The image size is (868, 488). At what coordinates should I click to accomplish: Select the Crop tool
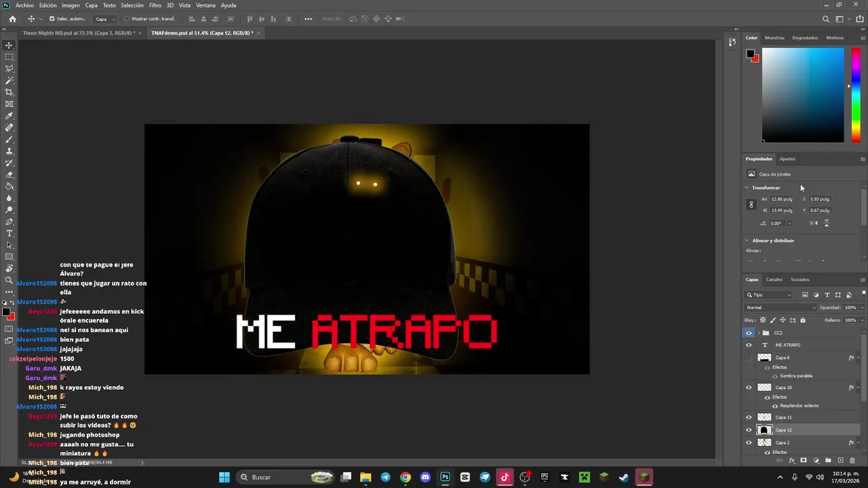[x=9, y=92]
